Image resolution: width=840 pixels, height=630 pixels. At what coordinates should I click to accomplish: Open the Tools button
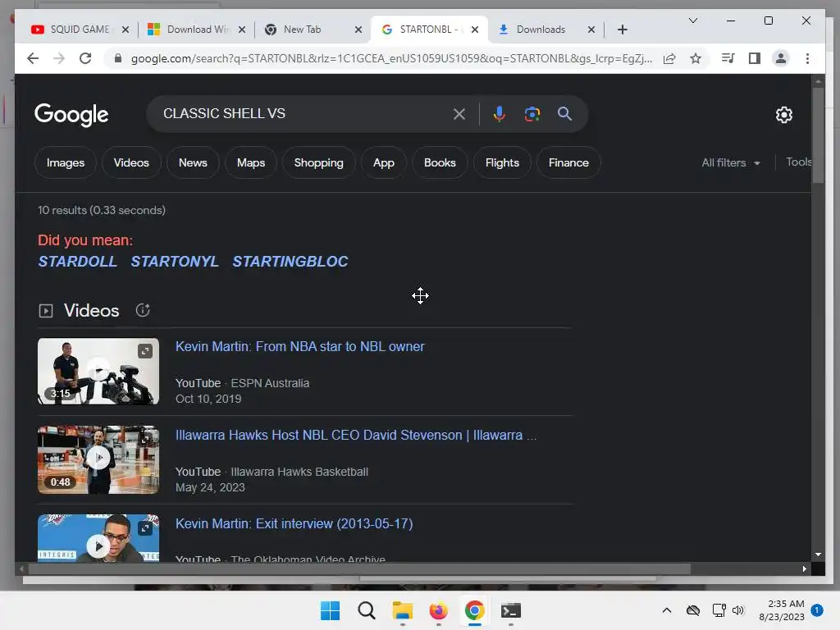tap(798, 162)
